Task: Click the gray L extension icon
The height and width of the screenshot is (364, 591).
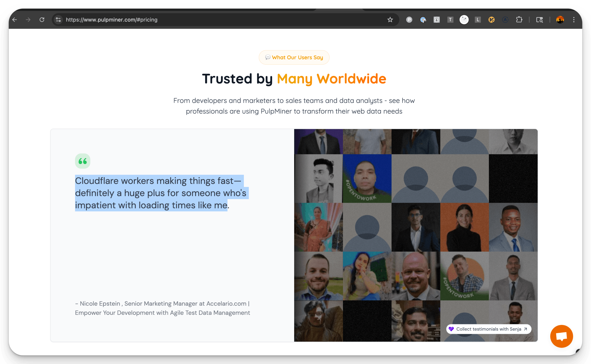Action: (478, 20)
